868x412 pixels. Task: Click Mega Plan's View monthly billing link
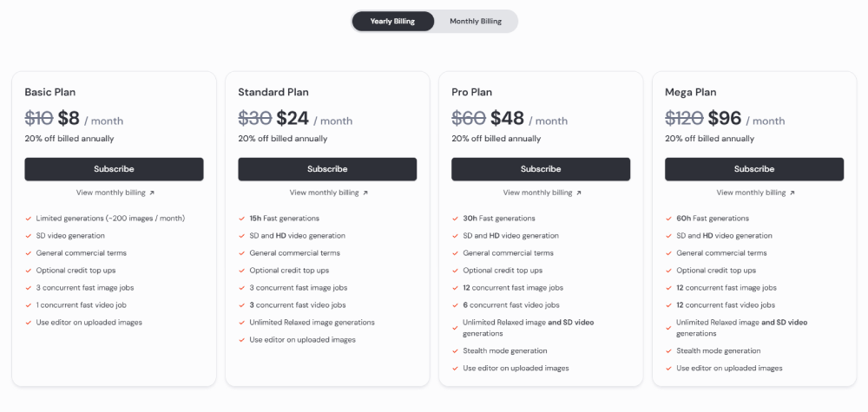pyautogui.click(x=749, y=193)
